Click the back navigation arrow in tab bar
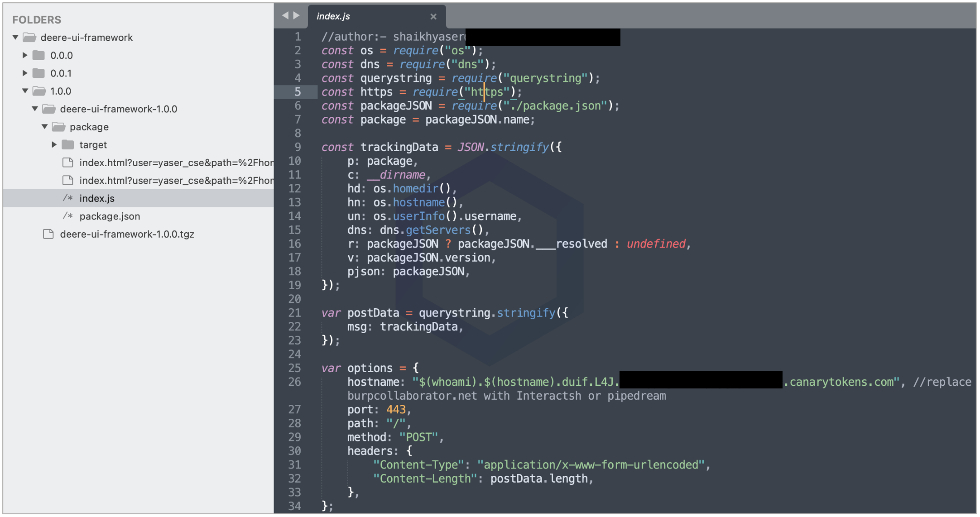 pos(285,16)
